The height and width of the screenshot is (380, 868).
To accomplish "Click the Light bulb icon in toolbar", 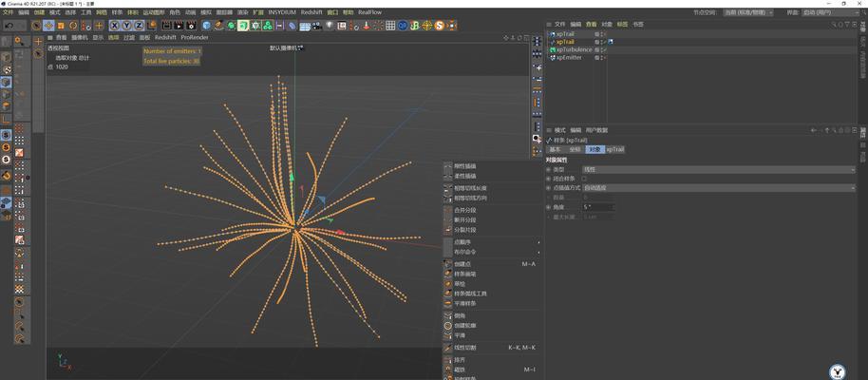I will [330, 25].
